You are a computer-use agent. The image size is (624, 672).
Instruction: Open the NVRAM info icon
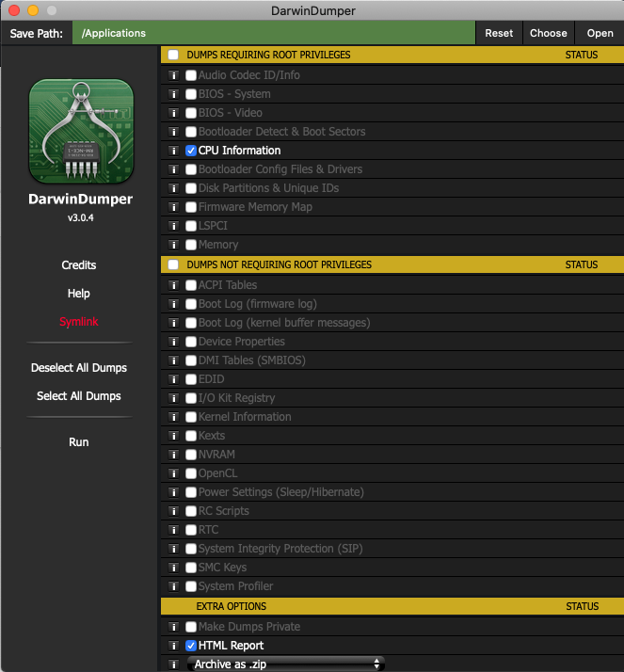click(173, 456)
